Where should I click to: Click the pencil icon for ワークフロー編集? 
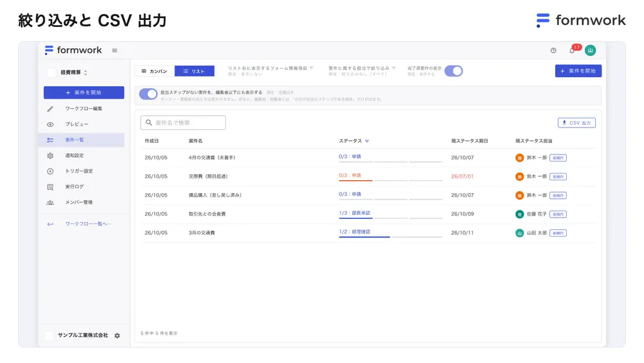pyautogui.click(x=50, y=109)
